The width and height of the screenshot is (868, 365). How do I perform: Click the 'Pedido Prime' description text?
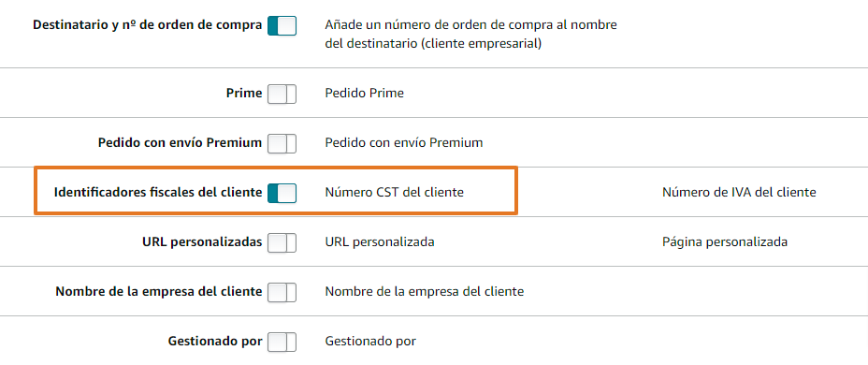364,93
